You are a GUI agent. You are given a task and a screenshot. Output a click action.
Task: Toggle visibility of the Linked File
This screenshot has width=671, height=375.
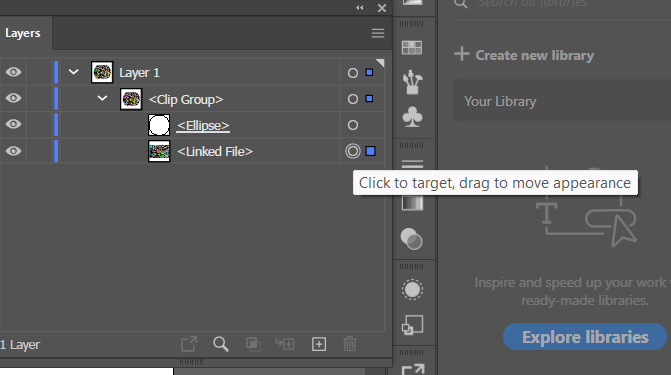[13, 151]
